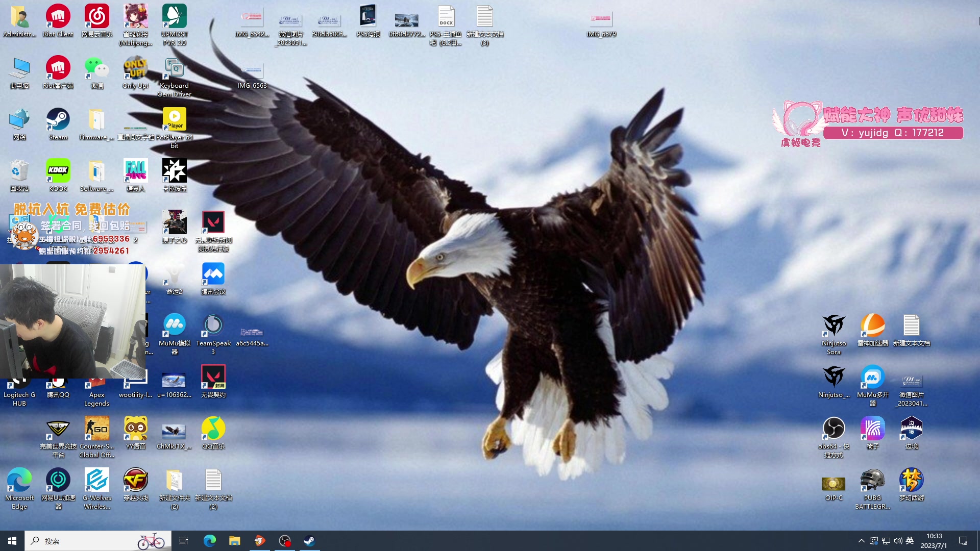
Task: Toggle the 英 input language indicator
Action: (910, 541)
